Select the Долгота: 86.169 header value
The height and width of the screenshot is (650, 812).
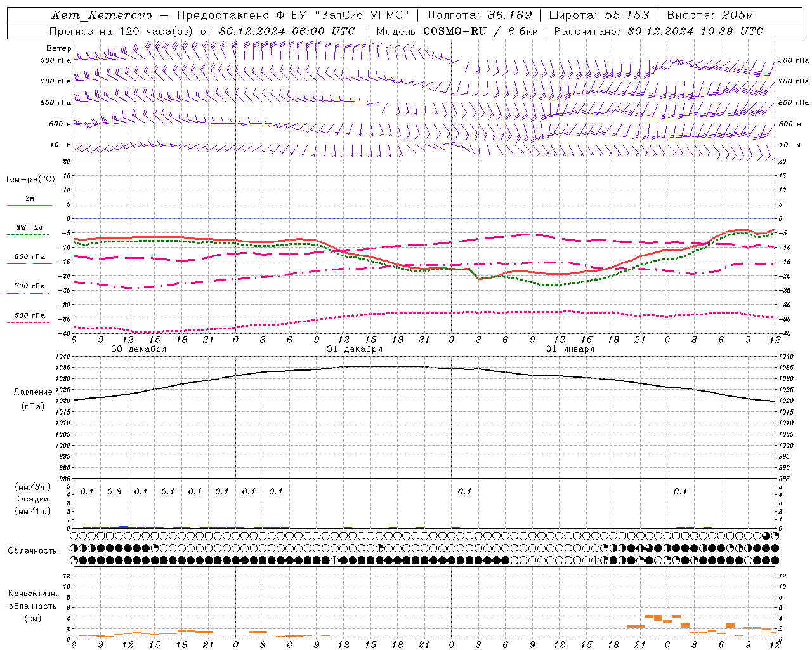point(480,15)
